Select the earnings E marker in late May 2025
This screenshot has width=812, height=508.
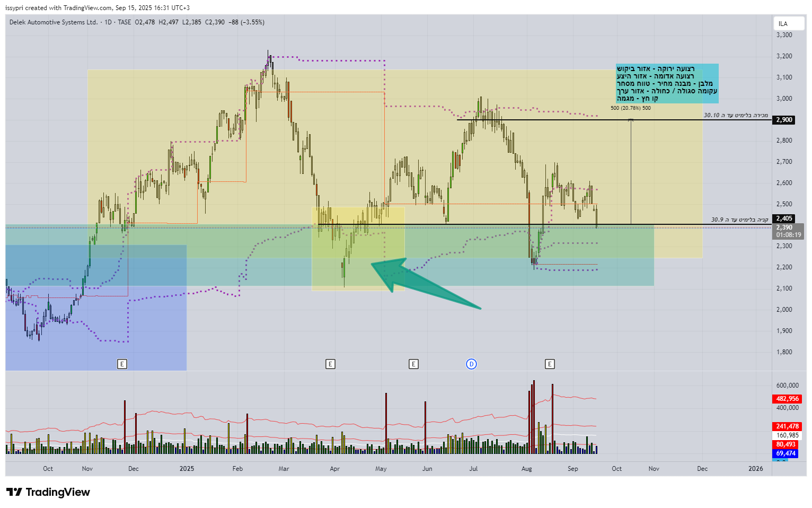(413, 364)
